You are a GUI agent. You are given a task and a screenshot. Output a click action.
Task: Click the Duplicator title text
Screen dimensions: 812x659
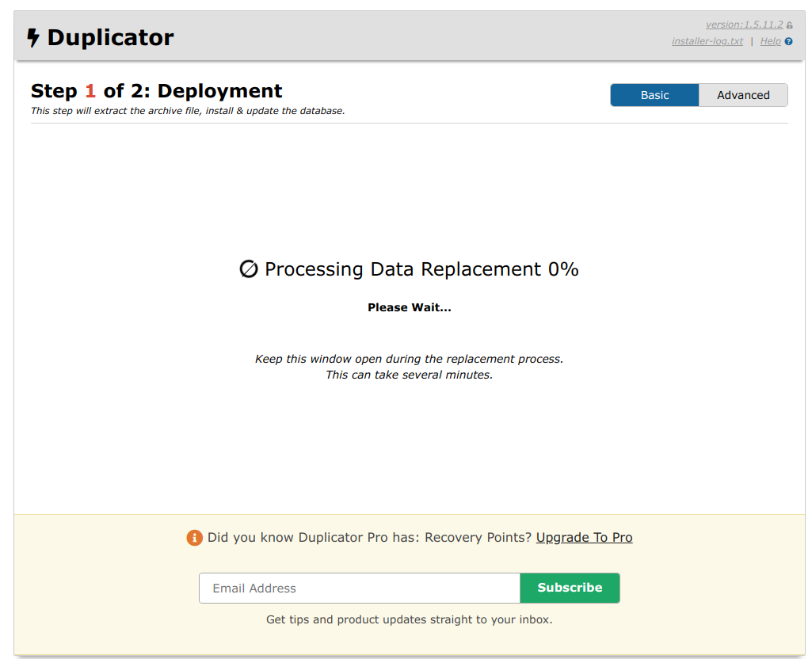(x=110, y=37)
